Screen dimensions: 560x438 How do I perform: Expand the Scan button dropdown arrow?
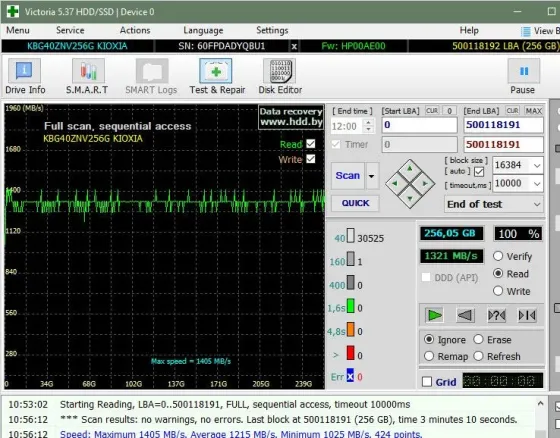click(x=371, y=176)
